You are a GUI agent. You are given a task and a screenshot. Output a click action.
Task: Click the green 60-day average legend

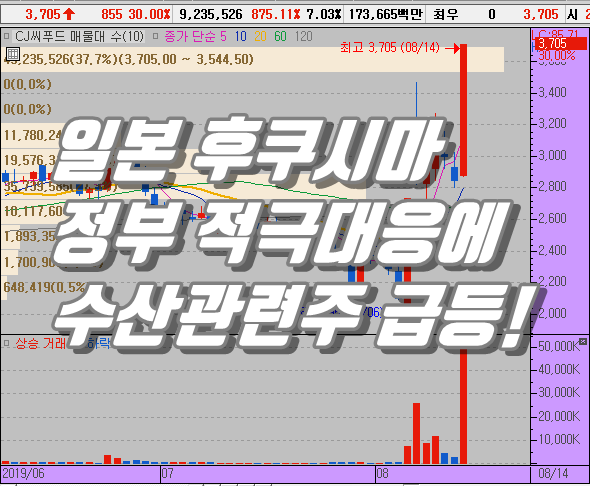click(x=280, y=36)
